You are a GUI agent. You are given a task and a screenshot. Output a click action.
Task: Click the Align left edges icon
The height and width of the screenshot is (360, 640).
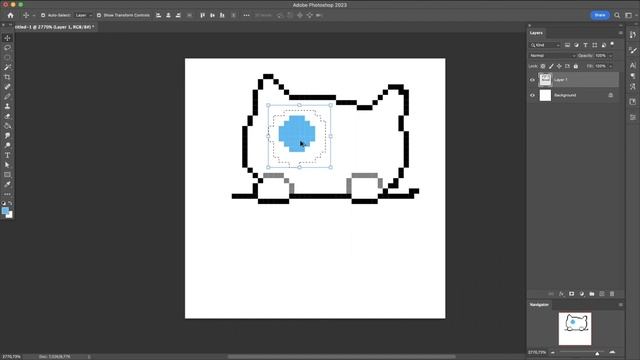(159, 15)
